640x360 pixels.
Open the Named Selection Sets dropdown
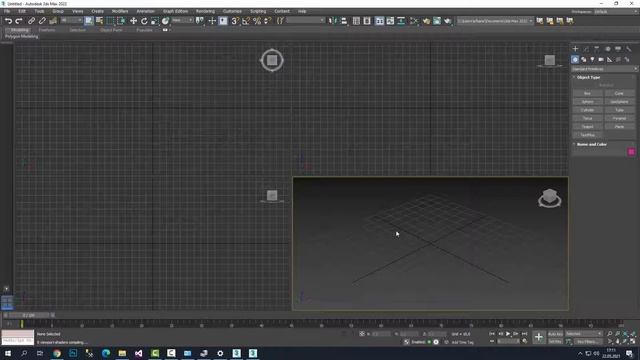coord(306,20)
